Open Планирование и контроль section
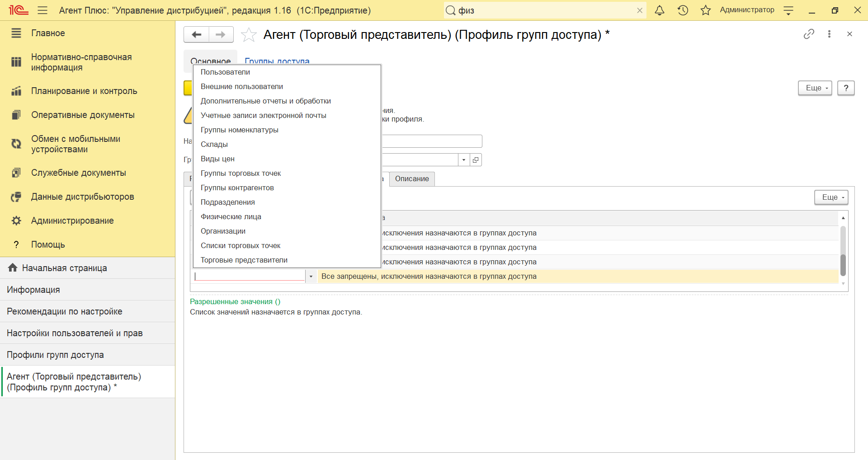The width and height of the screenshot is (868, 460). [84, 91]
